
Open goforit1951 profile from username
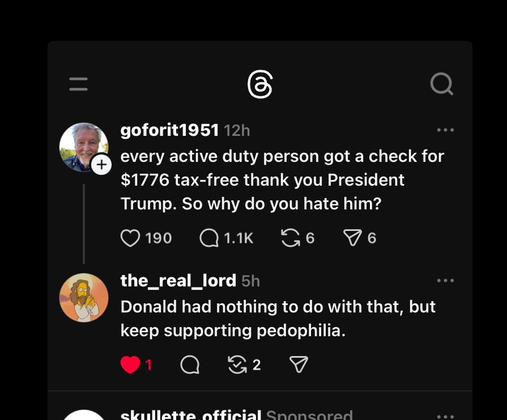coord(169,130)
